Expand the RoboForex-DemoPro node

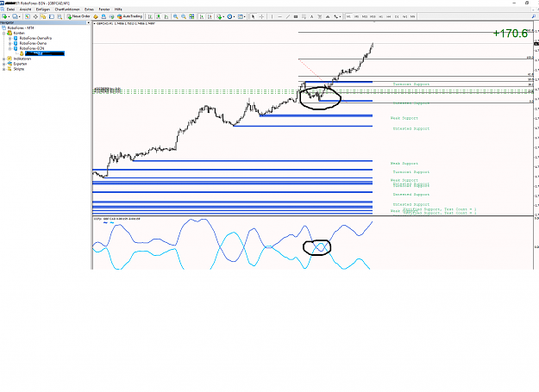click(10, 39)
